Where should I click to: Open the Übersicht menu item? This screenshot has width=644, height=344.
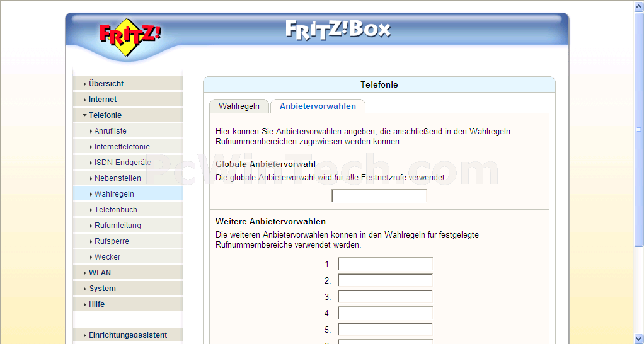tap(128, 83)
